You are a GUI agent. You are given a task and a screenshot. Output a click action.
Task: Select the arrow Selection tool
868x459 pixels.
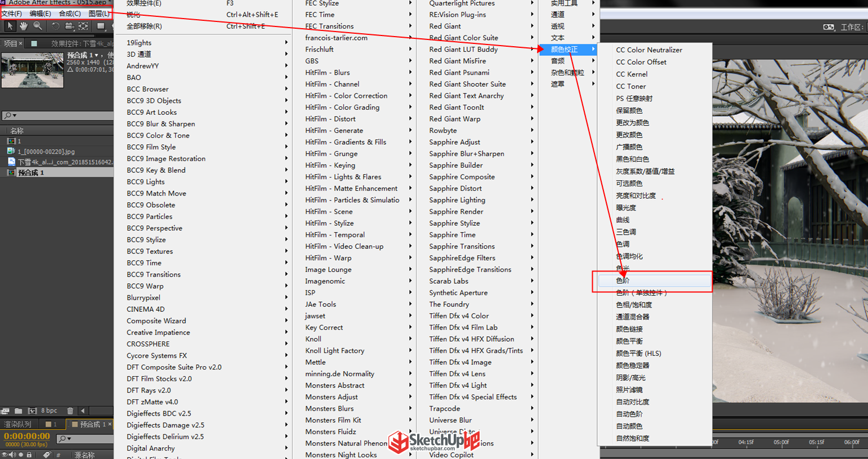pos(10,26)
